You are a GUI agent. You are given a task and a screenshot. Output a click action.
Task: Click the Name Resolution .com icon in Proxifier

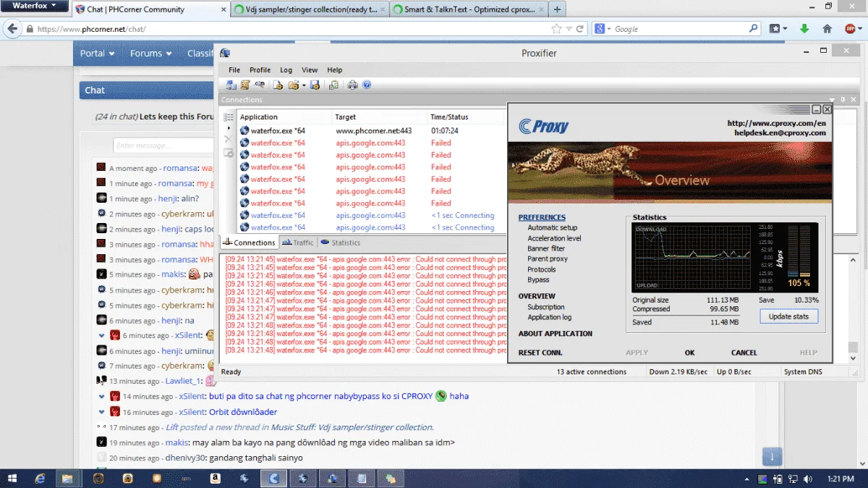[259, 84]
